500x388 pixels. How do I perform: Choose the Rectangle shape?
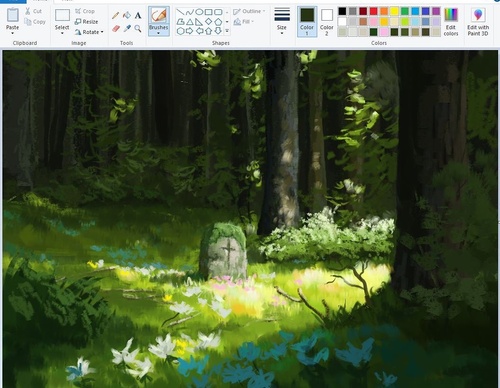click(208, 12)
